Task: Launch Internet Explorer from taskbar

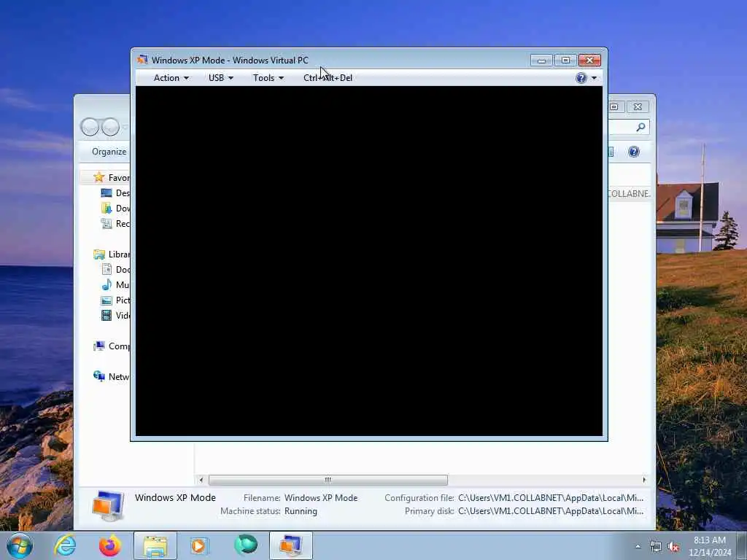Action: 65,545
